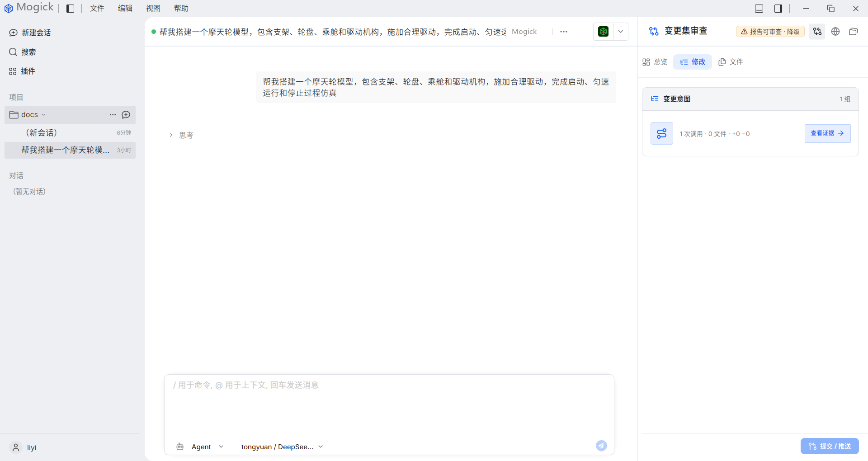The image size is (868, 461).
Task: Switch to the 文件 tab in the review panel
Action: [731, 62]
